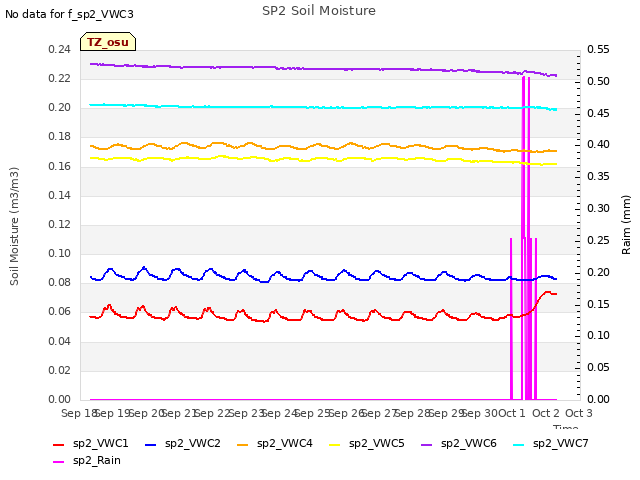Select the sp2_Rain legend label

(x=97, y=461)
